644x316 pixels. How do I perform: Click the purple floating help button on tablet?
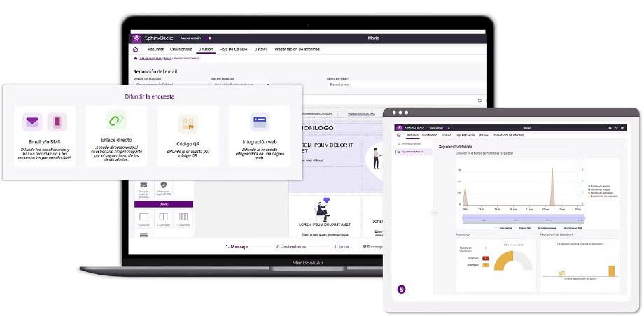tap(402, 289)
